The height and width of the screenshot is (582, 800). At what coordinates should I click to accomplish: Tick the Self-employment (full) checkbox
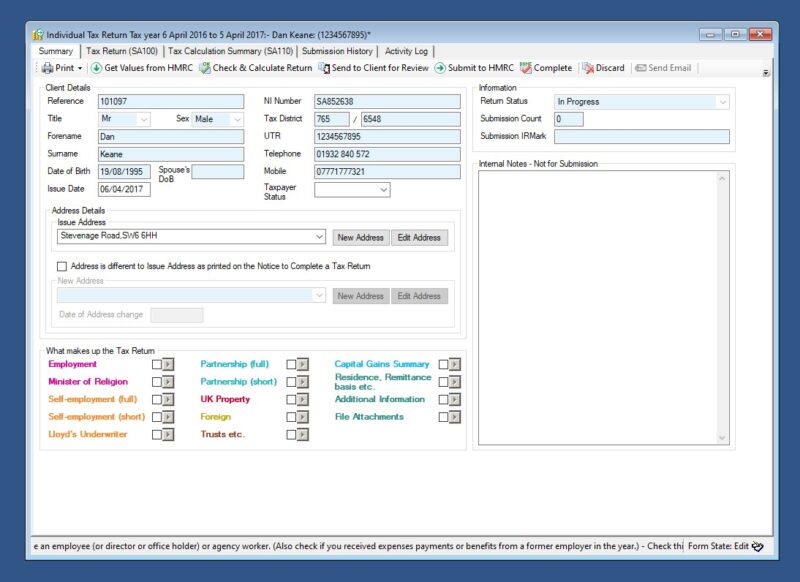click(157, 399)
